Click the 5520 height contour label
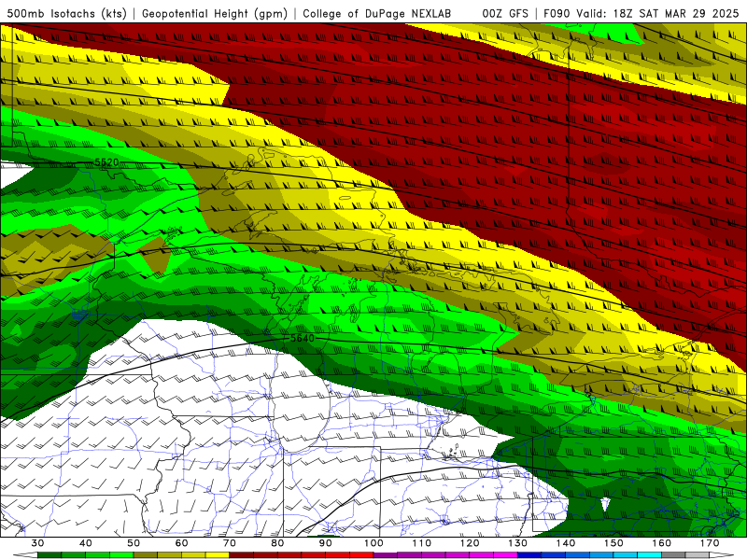 (x=106, y=162)
